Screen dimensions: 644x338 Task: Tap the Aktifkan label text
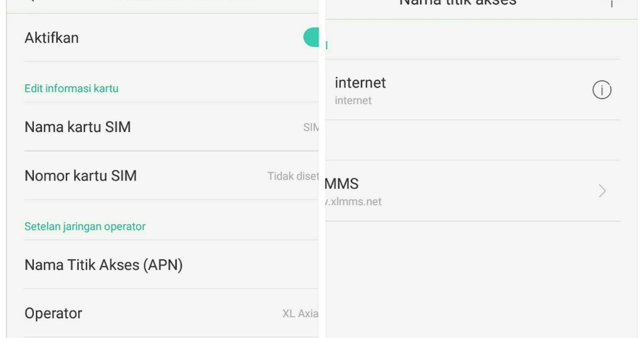pos(52,38)
